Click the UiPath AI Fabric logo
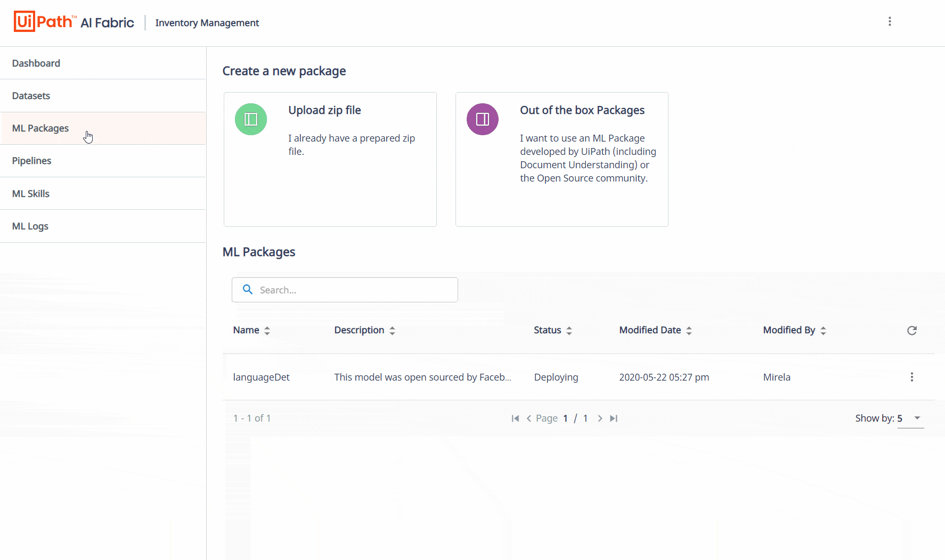 (x=74, y=22)
